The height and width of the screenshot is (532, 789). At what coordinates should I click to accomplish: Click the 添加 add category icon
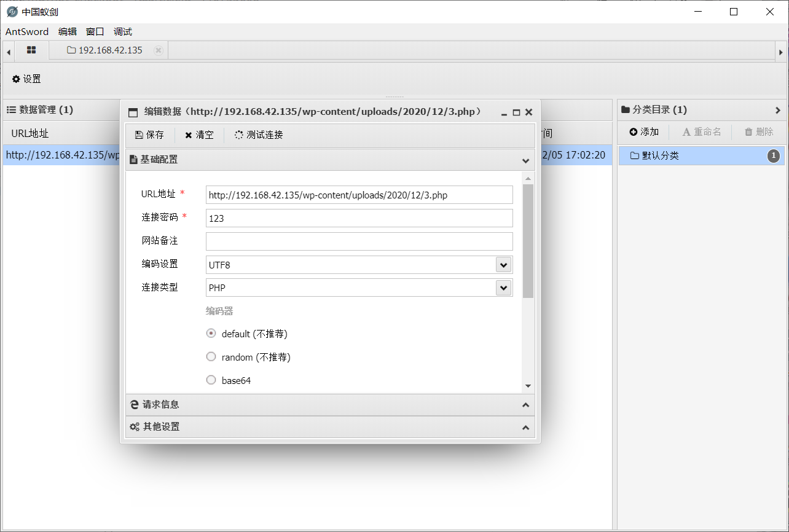643,131
